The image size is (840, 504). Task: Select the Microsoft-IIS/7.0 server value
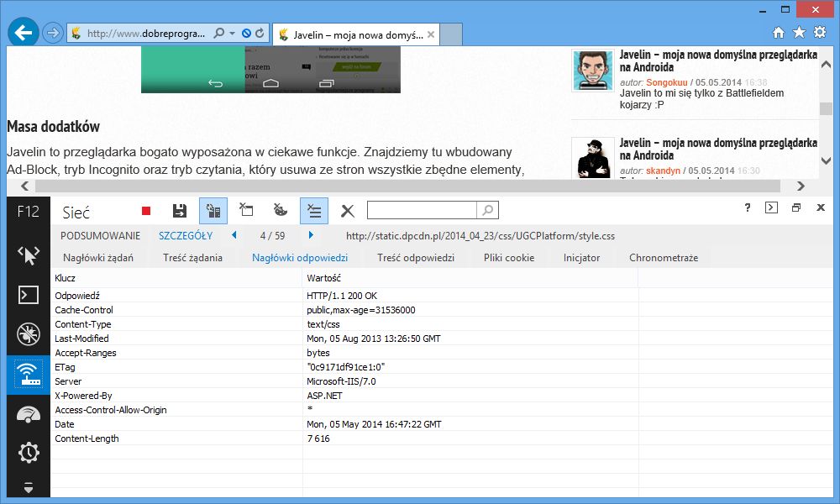point(341,381)
